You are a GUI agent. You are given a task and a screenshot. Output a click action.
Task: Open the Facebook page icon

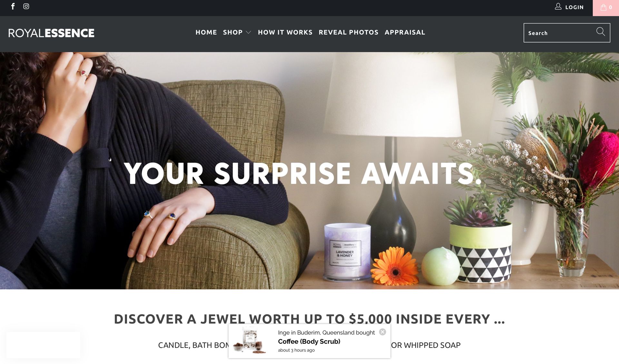click(13, 6)
